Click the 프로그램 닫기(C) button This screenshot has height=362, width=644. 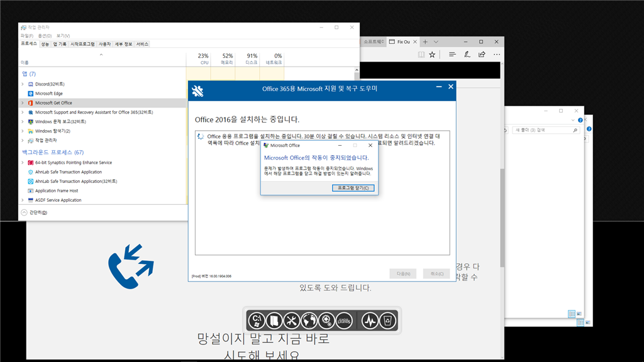click(353, 188)
